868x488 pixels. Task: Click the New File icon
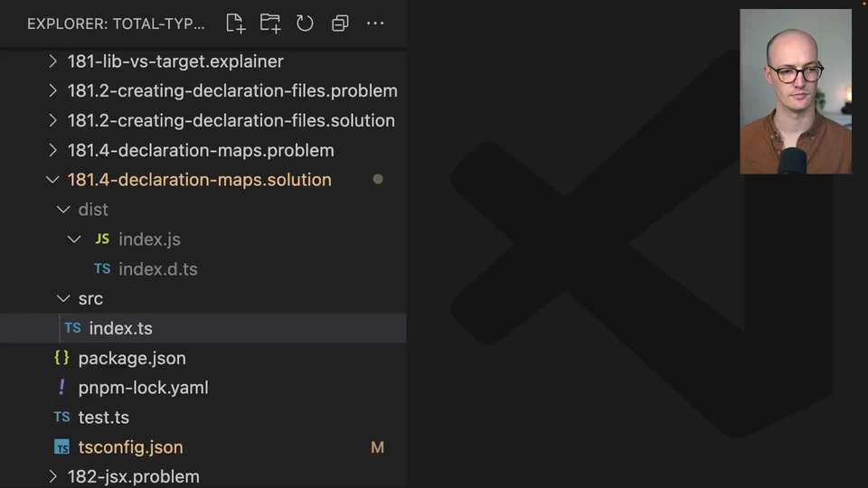click(x=235, y=23)
